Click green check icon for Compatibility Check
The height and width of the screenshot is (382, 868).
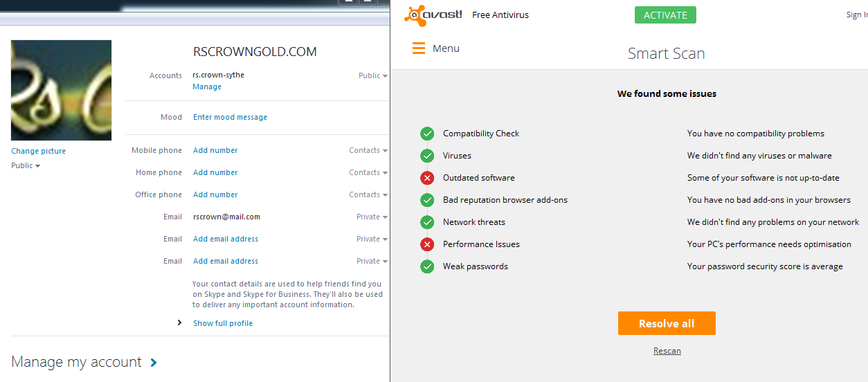click(x=427, y=134)
